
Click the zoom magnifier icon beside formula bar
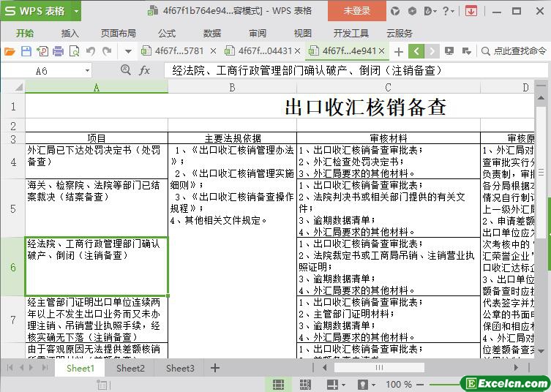[124, 70]
